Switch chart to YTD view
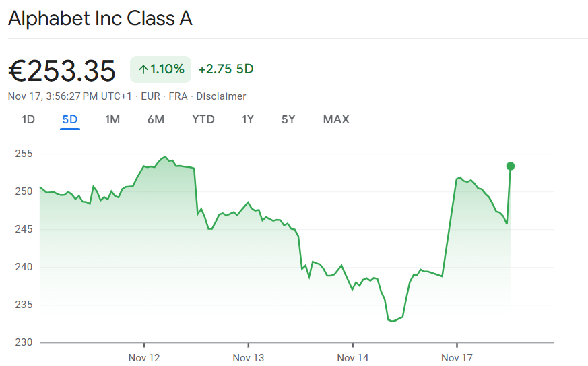The image size is (588, 366). (203, 119)
